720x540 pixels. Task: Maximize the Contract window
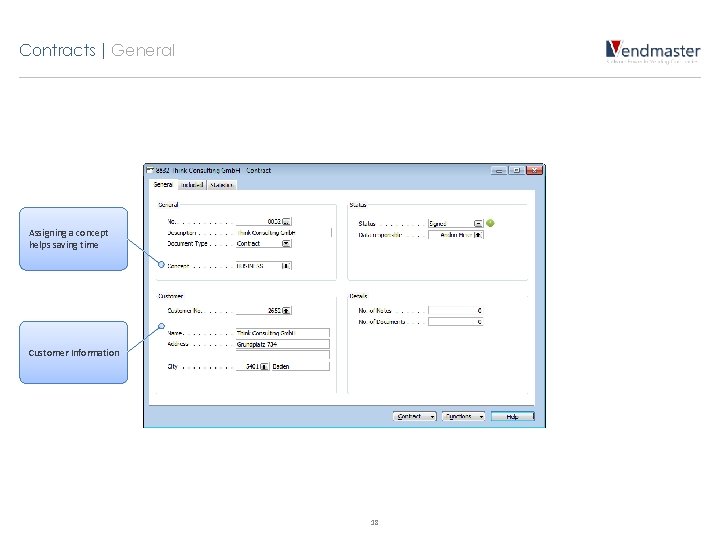pyautogui.click(x=517, y=170)
